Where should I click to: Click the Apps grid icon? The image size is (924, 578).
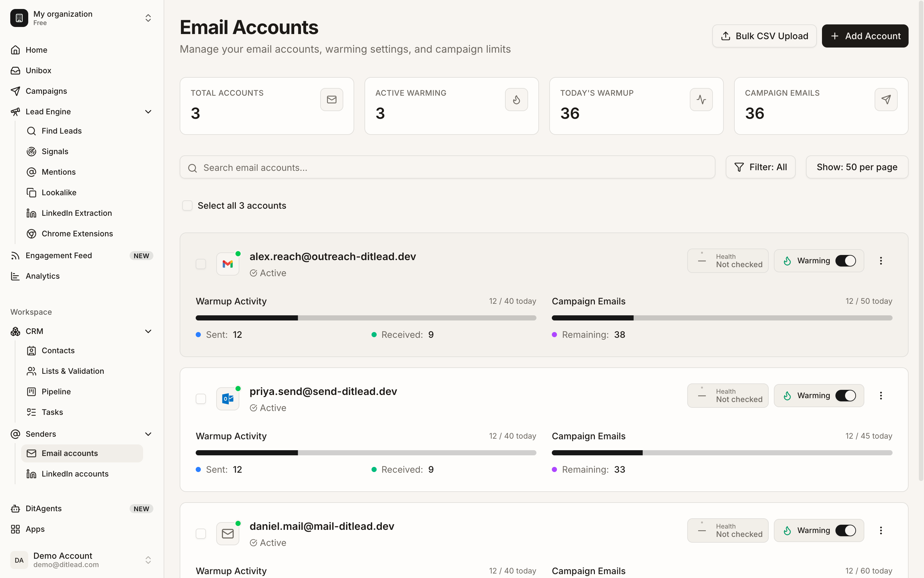click(x=15, y=530)
